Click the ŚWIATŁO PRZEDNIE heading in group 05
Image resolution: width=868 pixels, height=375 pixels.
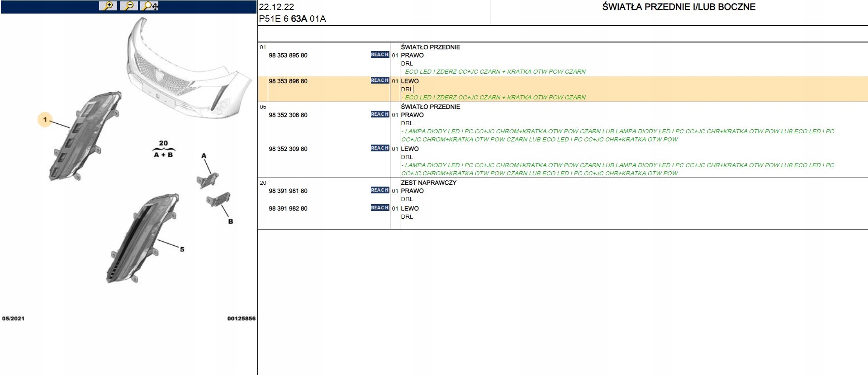coord(430,107)
